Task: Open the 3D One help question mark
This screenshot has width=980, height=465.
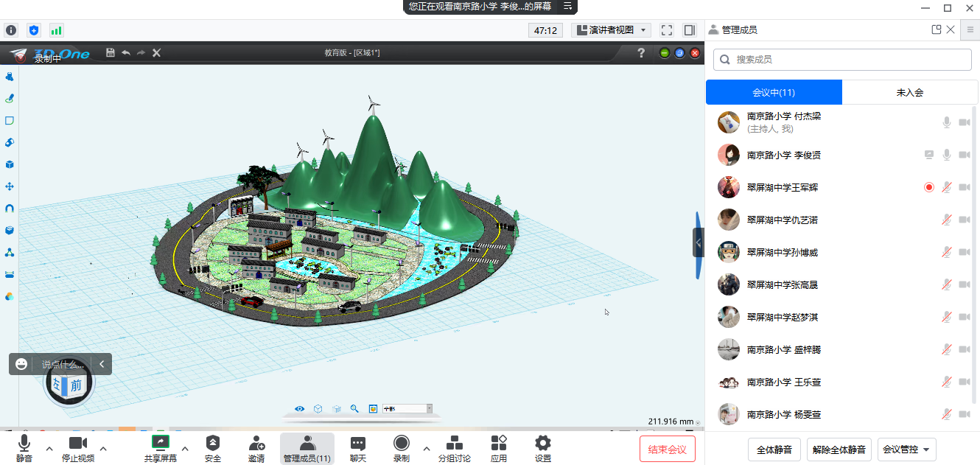Action: [x=641, y=53]
